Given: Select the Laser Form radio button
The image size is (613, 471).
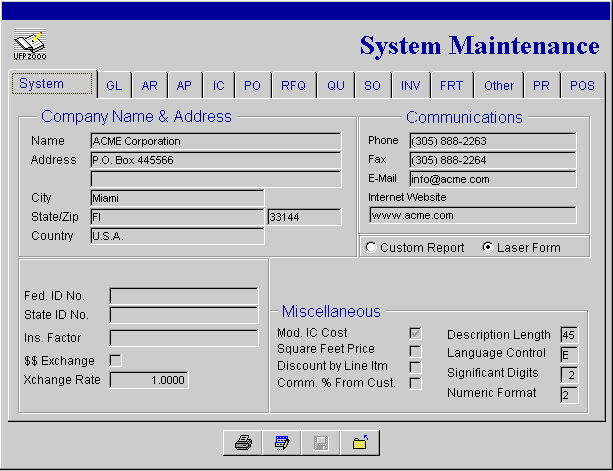Looking at the screenshot, I should [x=488, y=247].
